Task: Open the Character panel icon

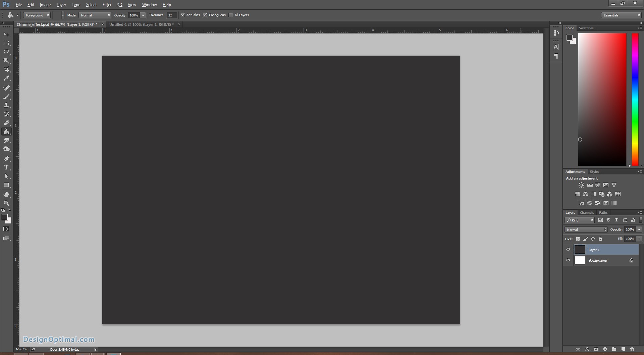Action: pyautogui.click(x=556, y=47)
